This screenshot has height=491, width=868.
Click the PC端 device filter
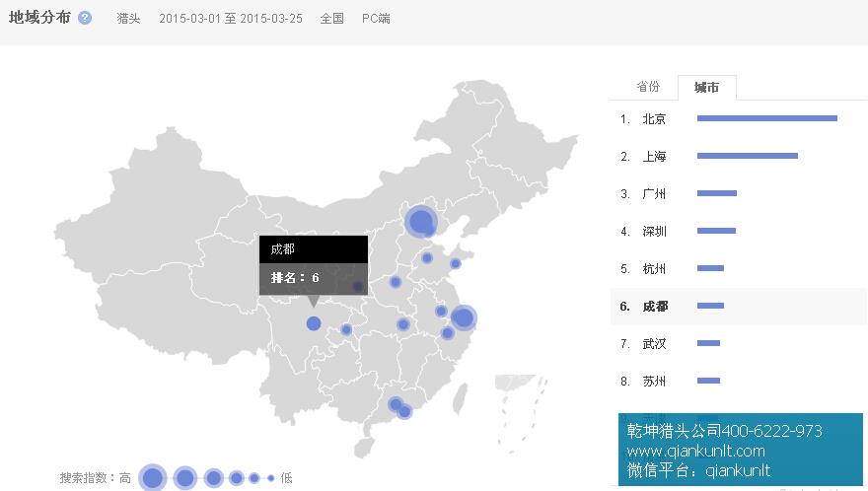click(376, 18)
